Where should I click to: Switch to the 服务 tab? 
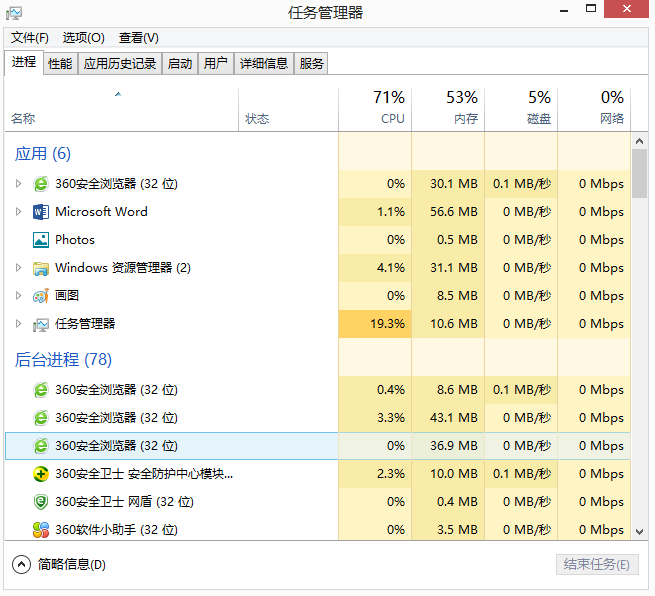pos(311,63)
